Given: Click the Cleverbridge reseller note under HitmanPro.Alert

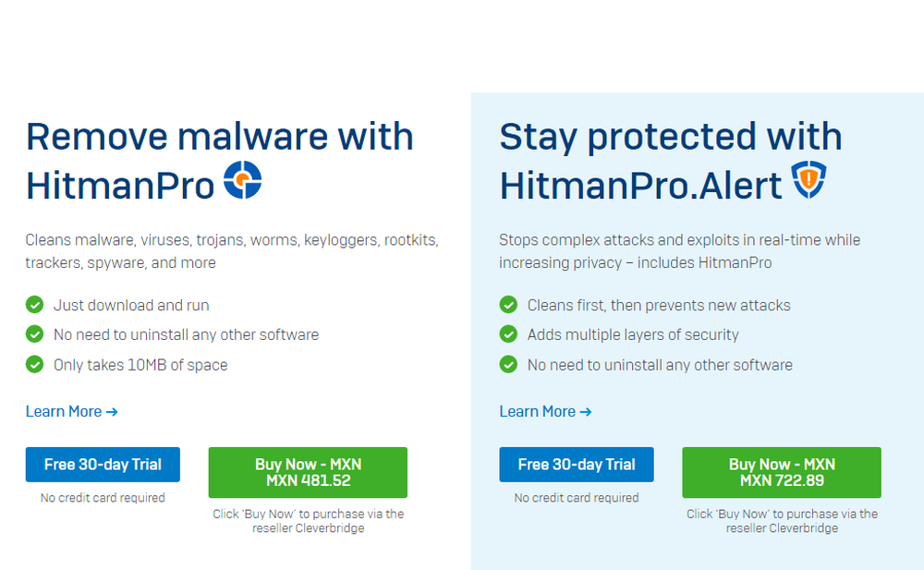Looking at the screenshot, I should (x=782, y=521).
